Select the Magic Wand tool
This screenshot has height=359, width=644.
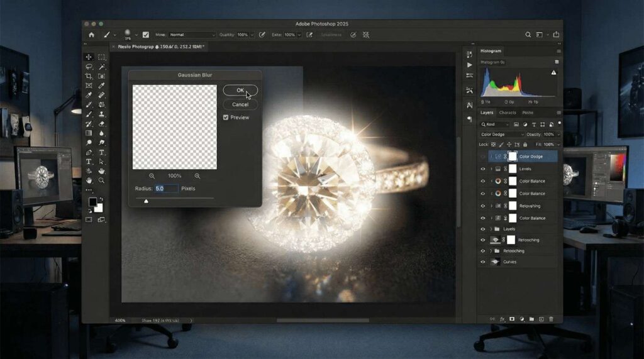[101, 67]
